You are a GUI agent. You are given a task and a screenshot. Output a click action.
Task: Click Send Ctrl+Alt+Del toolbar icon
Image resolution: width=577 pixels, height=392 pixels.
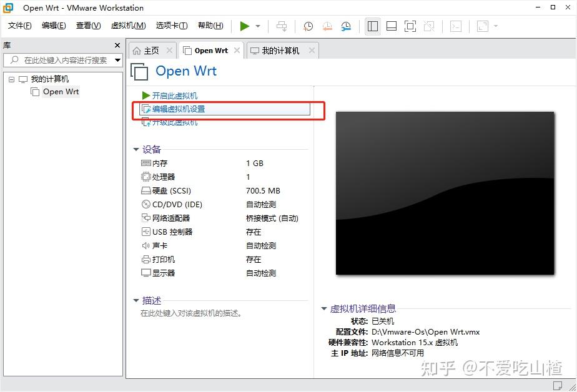point(282,26)
